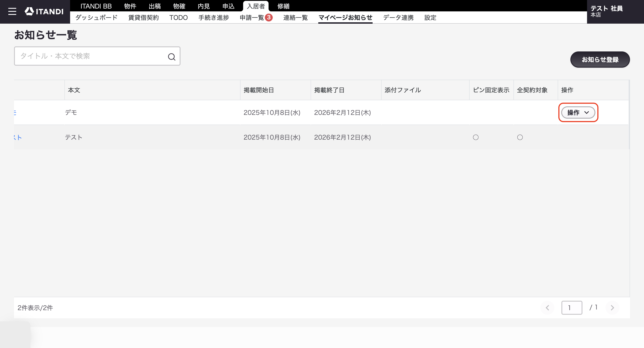Open the partially visible テスト title link

[x=18, y=137]
